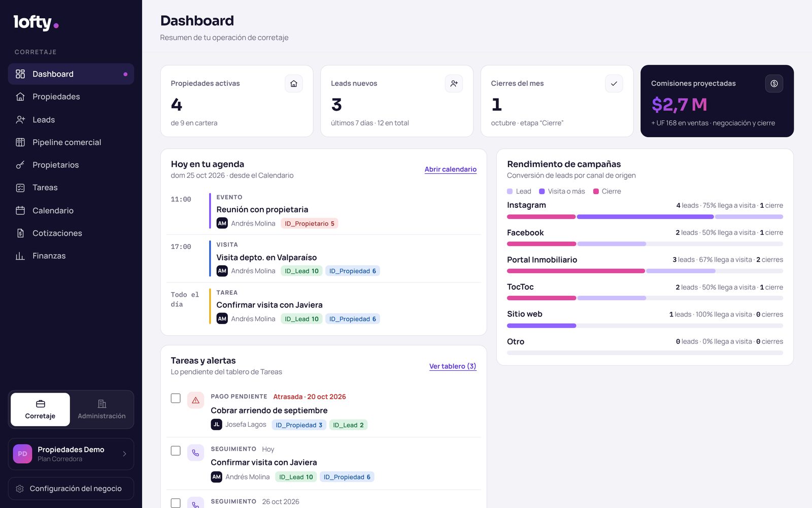
Task: Click the Ver tablero (3) link
Action: point(453,366)
